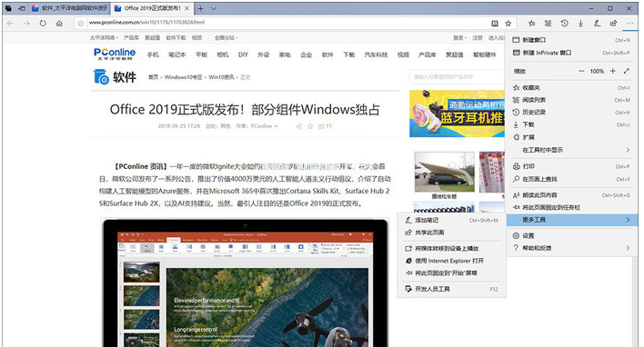
Task: Click the PConline logo
Action: click(x=115, y=54)
